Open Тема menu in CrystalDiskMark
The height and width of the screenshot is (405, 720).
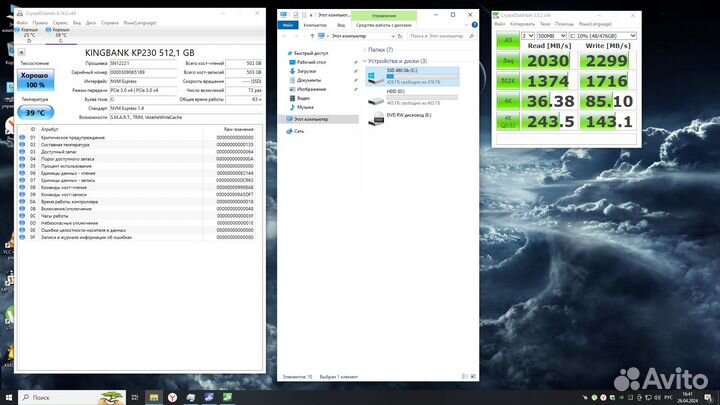tap(545, 24)
